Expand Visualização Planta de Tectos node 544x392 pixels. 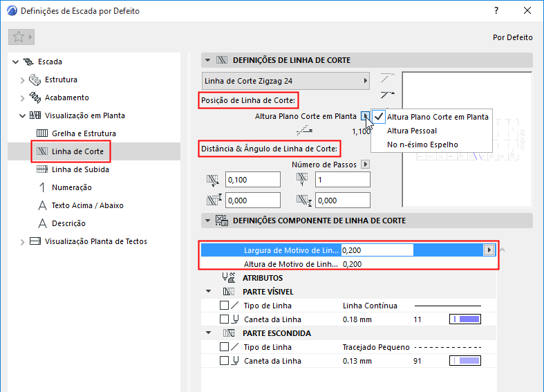tap(23, 242)
